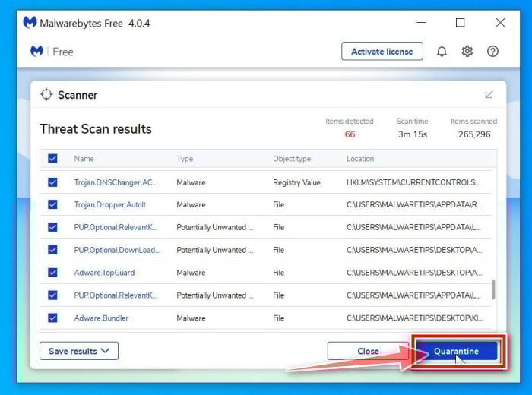Image resolution: width=532 pixels, height=395 pixels.
Task: Click the title bar Malwarebytes logo
Action: [x=30, y=23]
